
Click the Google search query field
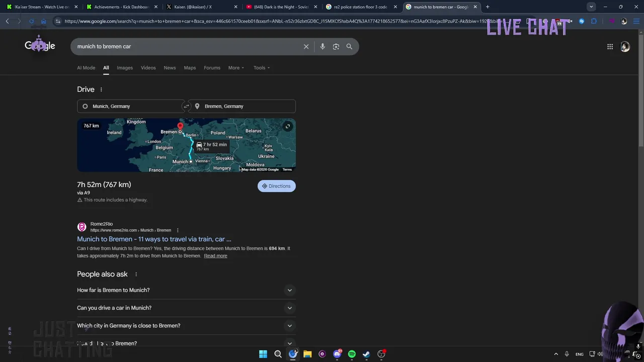point(187,46)
